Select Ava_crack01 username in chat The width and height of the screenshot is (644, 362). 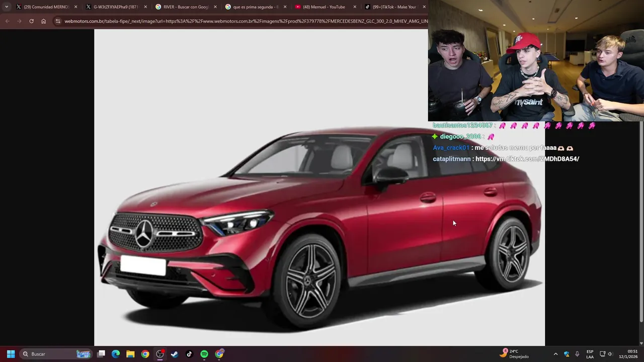pyautogui.click(x=451, y=148)
